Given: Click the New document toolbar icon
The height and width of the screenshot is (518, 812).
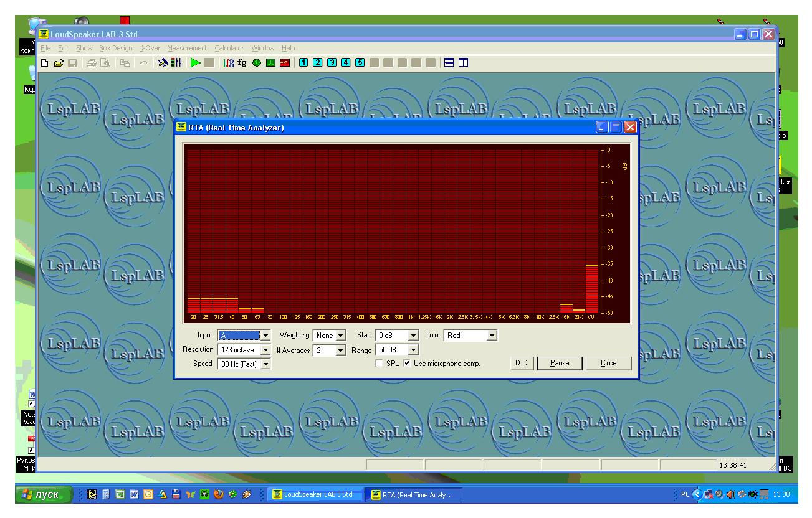Looking at the screenshot, I should tap(45, 63).
